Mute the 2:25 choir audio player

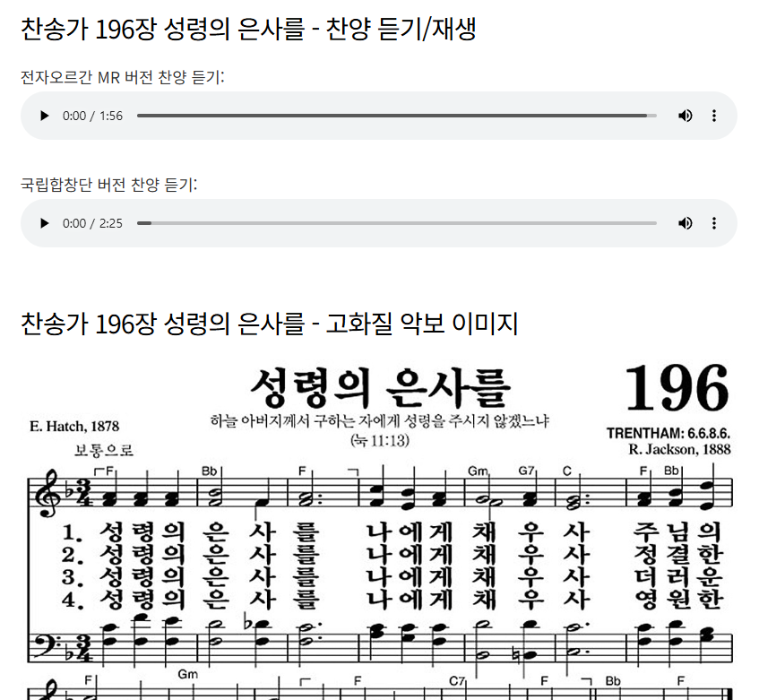coord(685,223)
